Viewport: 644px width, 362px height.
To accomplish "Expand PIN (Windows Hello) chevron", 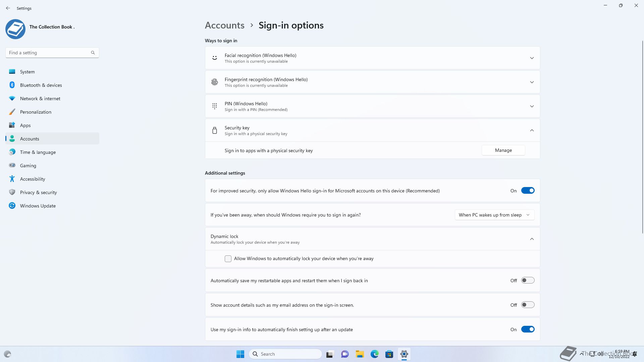I will [532, 106].
